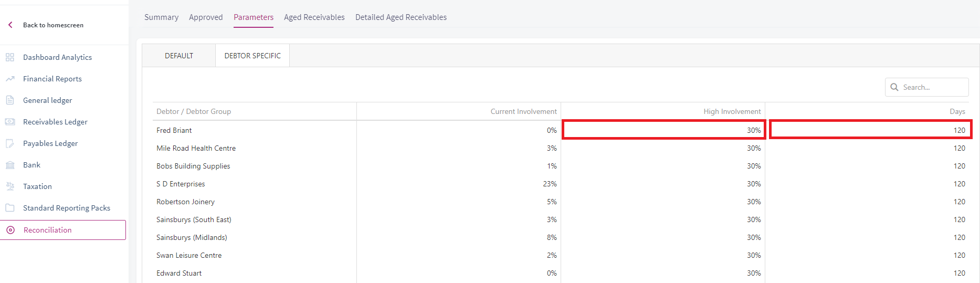Click the back arrow icon
Viewport: 980px width, 283px height.
[x=10, y=25]
